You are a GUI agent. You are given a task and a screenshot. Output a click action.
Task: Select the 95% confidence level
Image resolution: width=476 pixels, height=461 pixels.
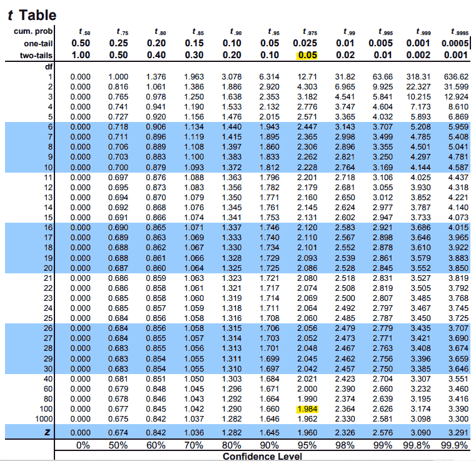[x=307, y=445]
